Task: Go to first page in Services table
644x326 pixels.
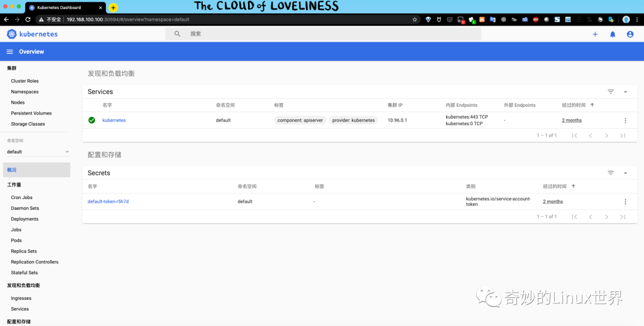Action: [575, 135]
